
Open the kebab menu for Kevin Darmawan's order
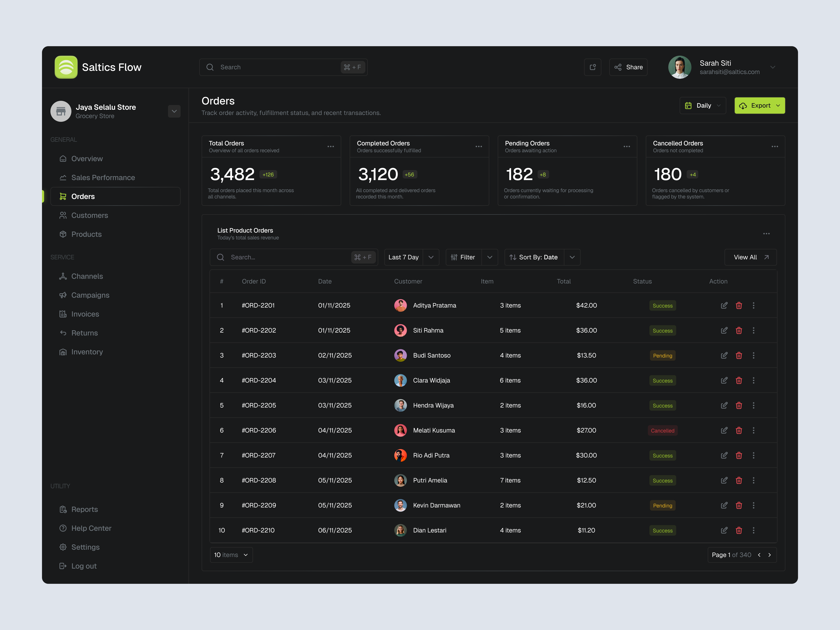pyautogui.click(x=753, y=505)
